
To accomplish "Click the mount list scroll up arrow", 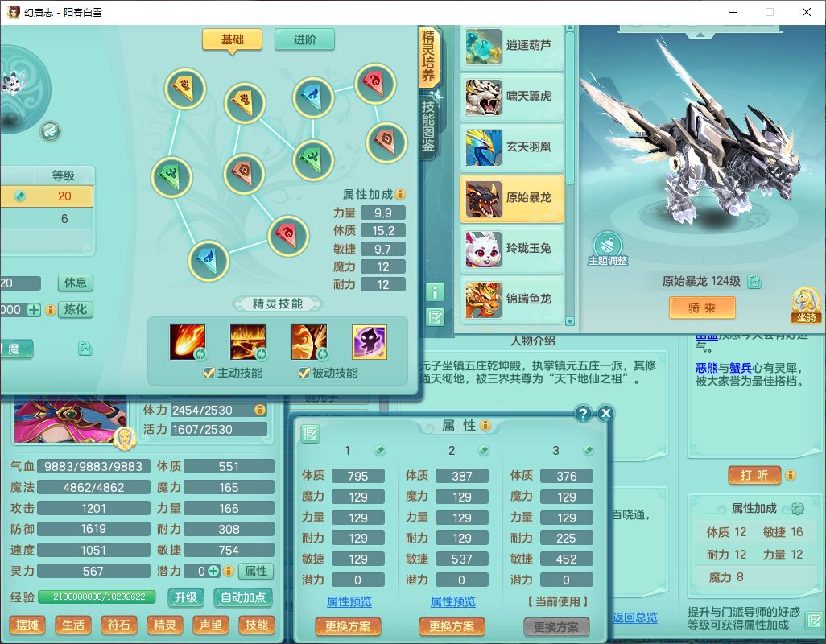I will [569, 28].
